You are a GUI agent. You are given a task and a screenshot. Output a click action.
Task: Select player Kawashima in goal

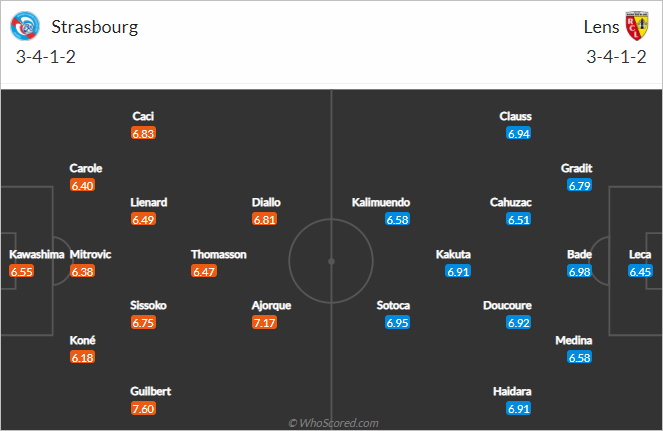(36, 254)
